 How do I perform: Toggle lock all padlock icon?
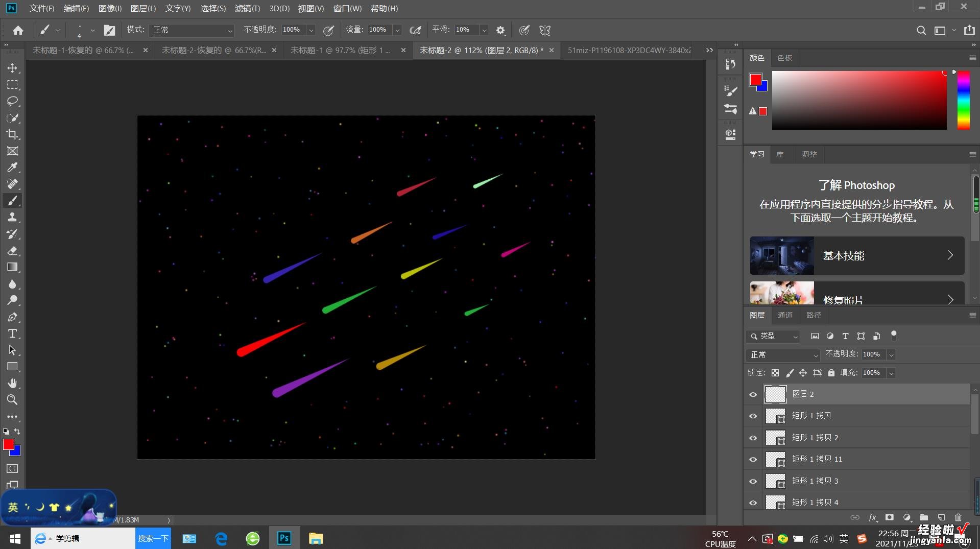coord(831,373)
